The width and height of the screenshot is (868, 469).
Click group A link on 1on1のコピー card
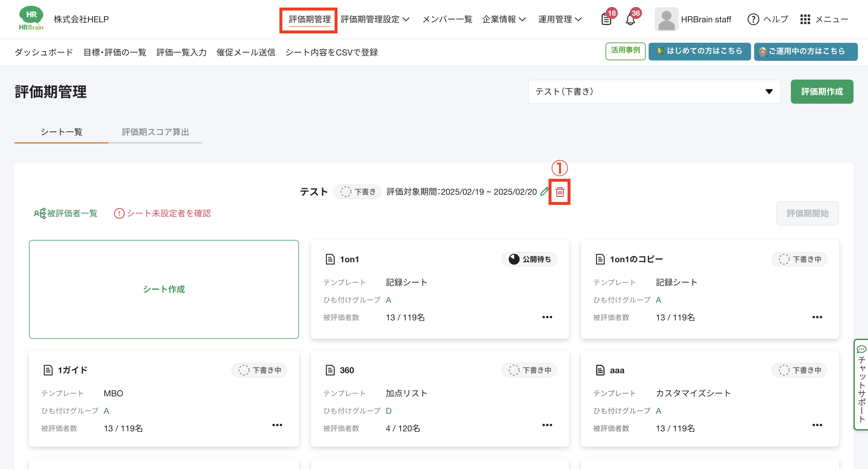[658, 300]
